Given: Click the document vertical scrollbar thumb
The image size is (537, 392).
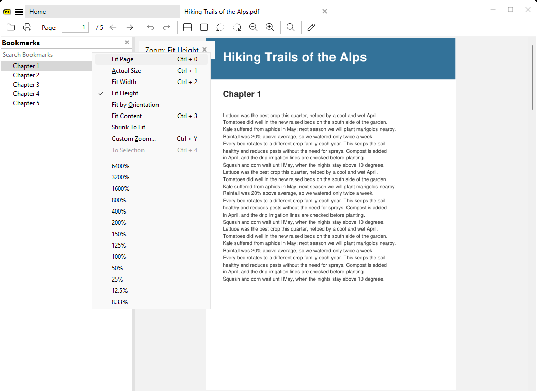Looking at the screenshot, I should (x=532, y=77).
